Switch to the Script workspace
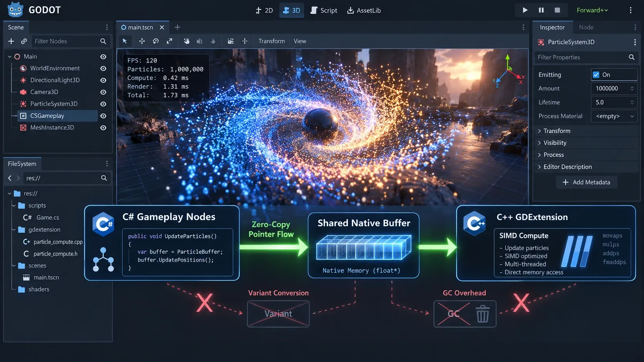Screen dimensions: 644x362 point(324,10)
